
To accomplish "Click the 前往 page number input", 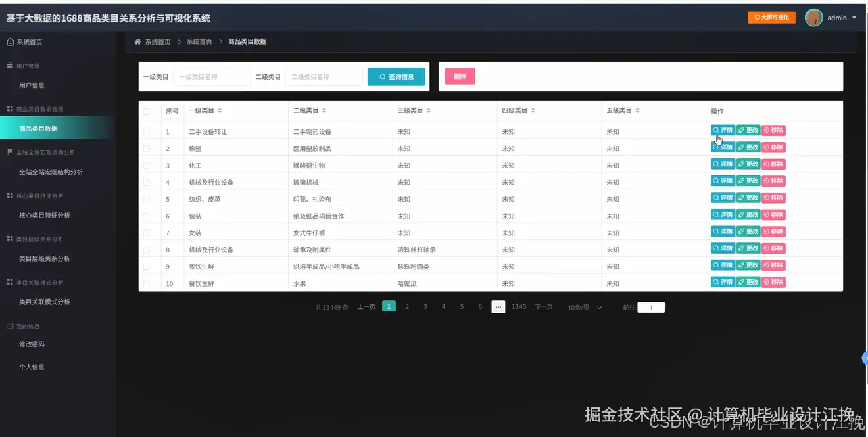I will point(651,308).
